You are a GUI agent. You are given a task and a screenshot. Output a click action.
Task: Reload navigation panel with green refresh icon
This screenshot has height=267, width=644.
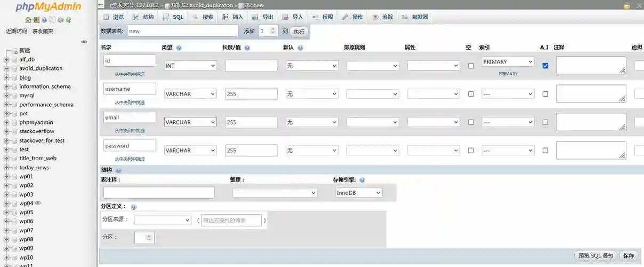[x=68, y=20]
